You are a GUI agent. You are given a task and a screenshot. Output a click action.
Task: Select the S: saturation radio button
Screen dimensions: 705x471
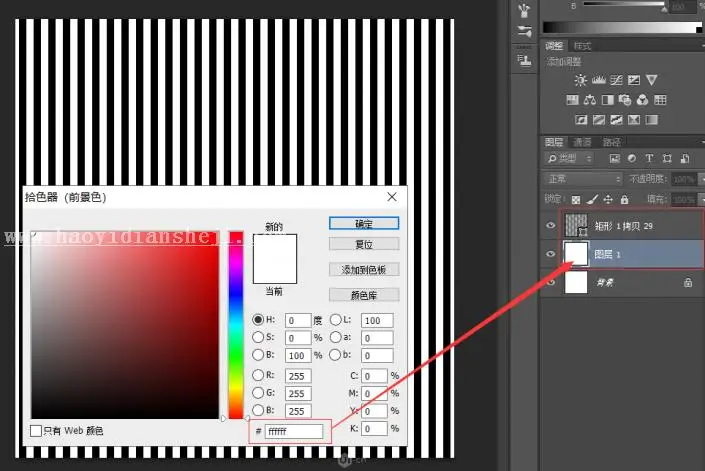[x=258, y=337]
